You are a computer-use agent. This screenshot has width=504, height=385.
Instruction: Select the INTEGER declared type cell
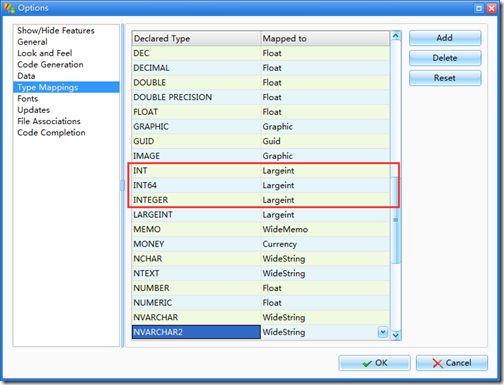pyautogui.click(x=196, y=200)
